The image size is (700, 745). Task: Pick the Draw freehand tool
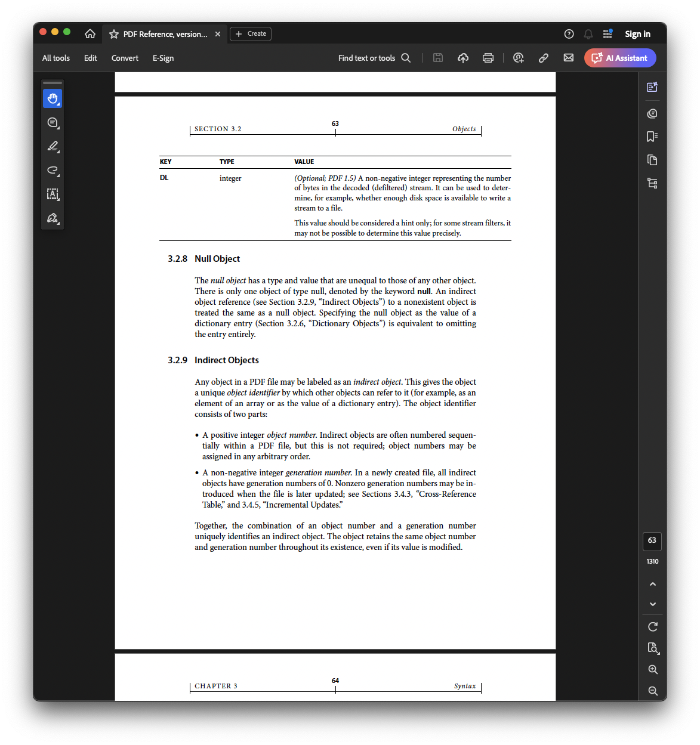coord(53,171)
